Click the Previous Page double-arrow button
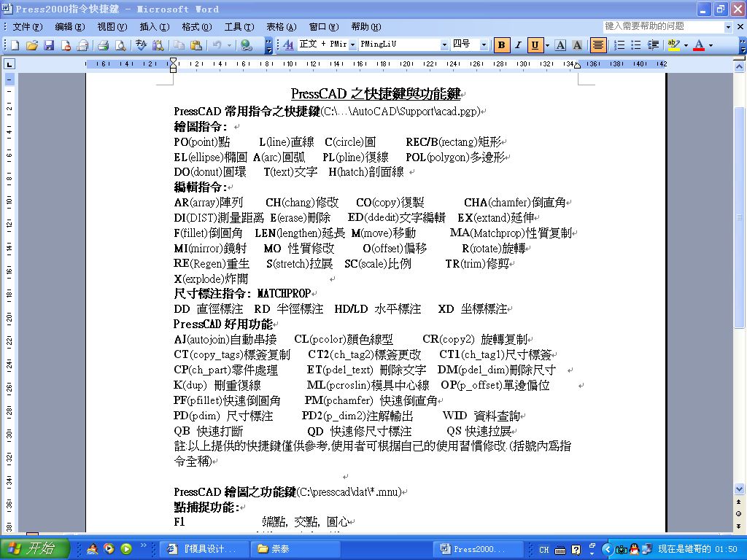The width and height of the screenshot is (747, 560). pos(739,502)
